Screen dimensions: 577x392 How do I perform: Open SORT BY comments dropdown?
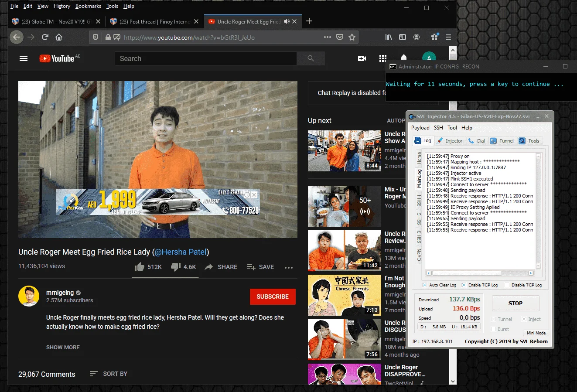tap(109, 374)
